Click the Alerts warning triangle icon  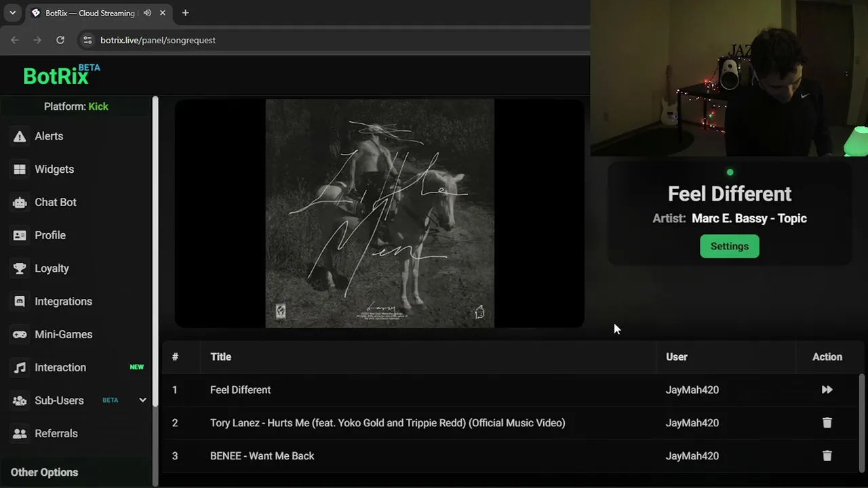20,136
